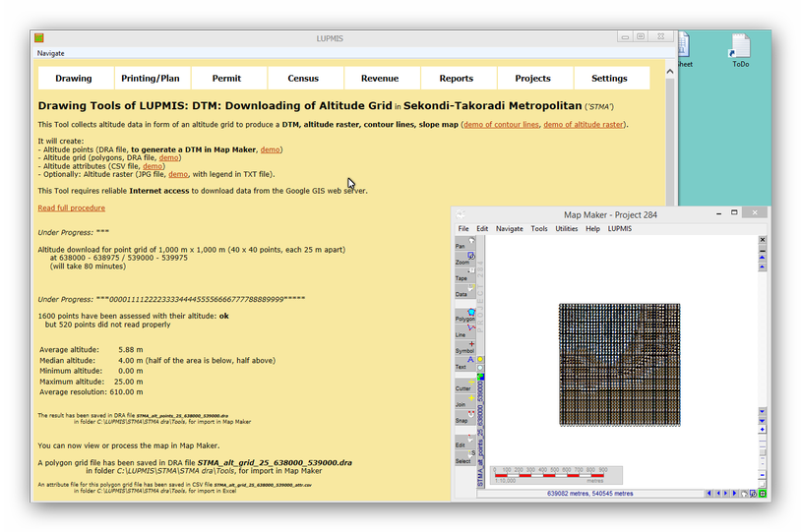Open demo link for Altitude raster JPG
Screen dimensions: 801x532
tap(178, 174)
